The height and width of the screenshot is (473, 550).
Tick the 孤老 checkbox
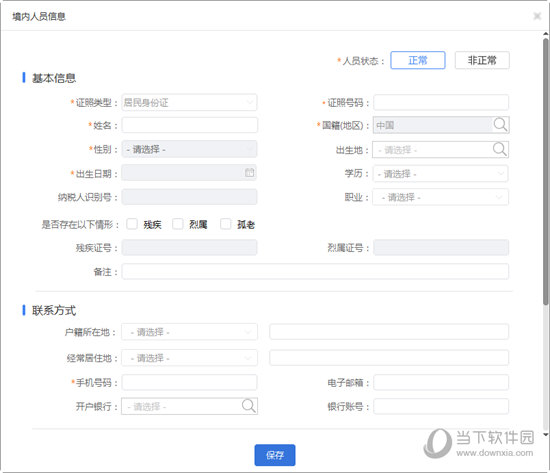coord(226,224)
